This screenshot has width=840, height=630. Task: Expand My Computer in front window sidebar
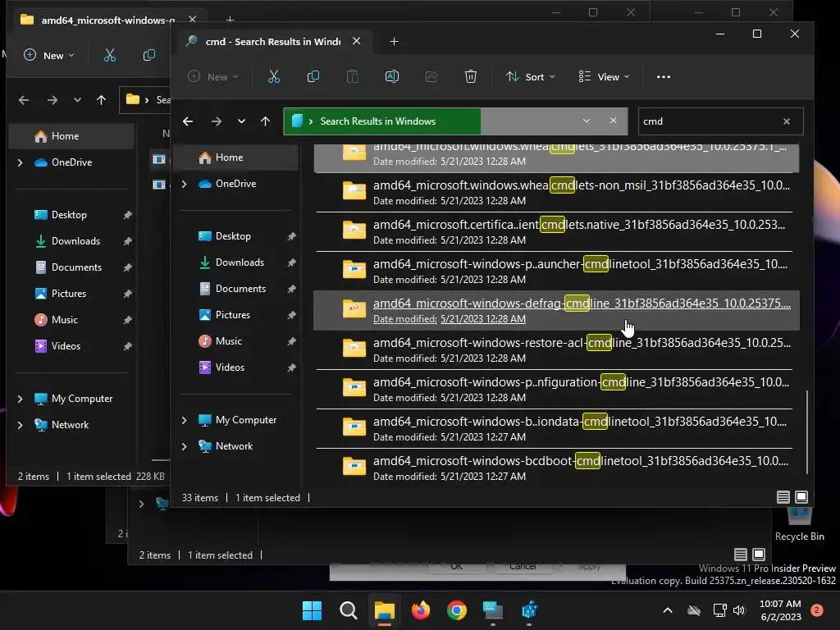click(185, 420)
